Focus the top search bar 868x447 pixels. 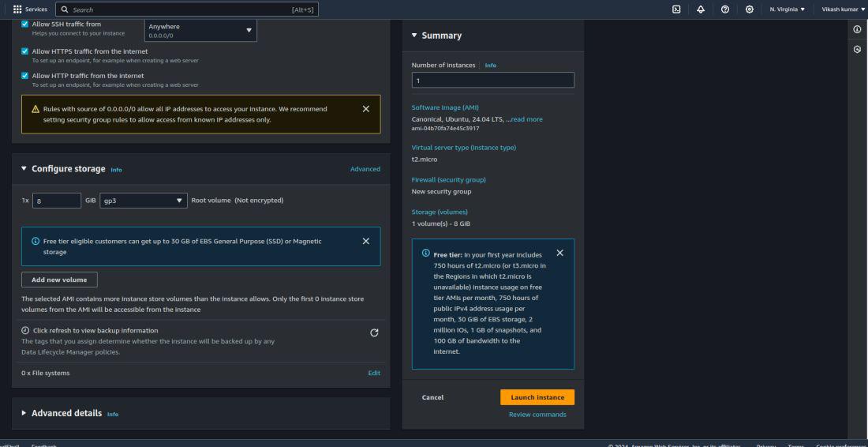pyautogui.click(x=187, y=9)
